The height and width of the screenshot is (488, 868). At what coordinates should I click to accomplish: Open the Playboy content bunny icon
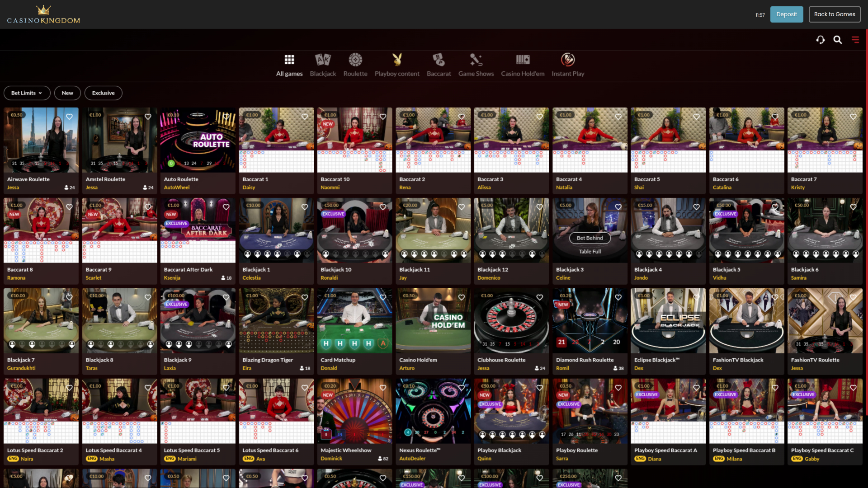(397, 60)
